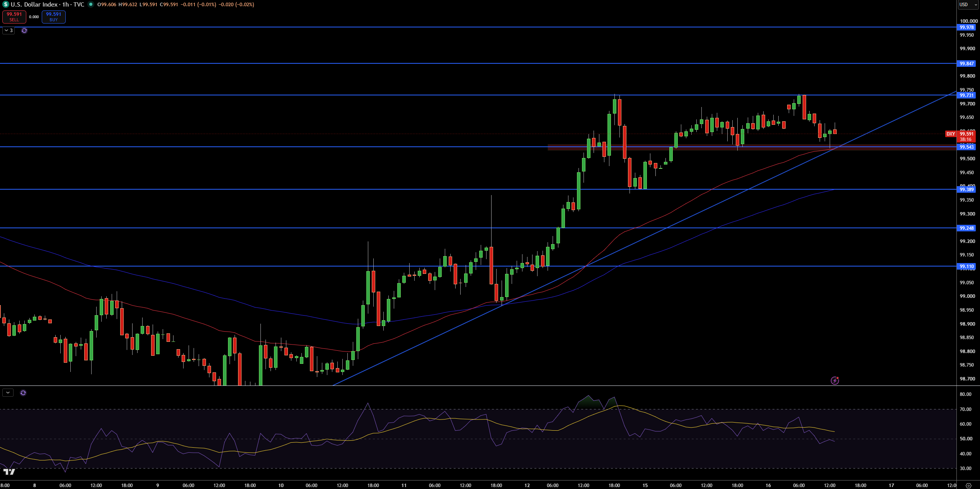The width and height of the screenshot is (980, 489).
Task: Click the 0.000 spread value
Action: (x=34, y=17)
